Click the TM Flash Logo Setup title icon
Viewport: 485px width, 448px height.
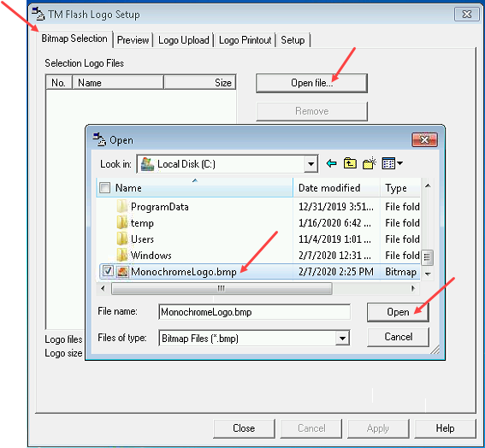pos(38,14)
